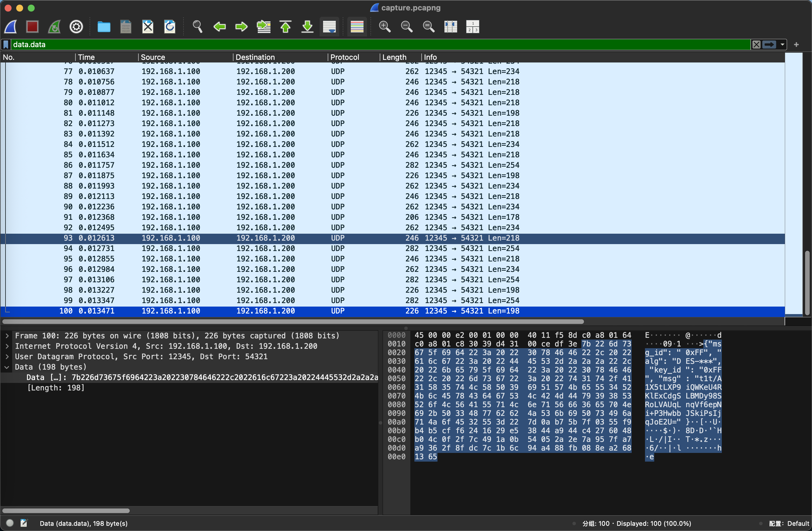
Task: Expand the Frame 100 details row
Action: [x=7, y=336]
